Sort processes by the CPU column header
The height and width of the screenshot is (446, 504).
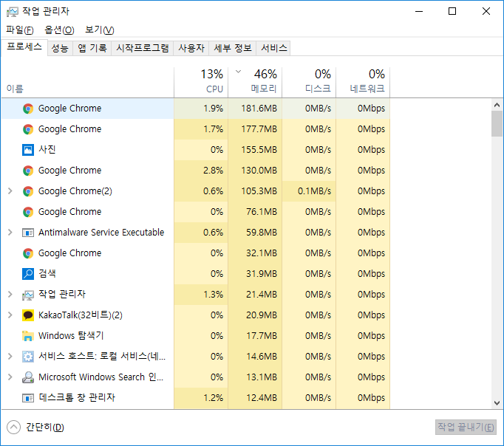213,81
